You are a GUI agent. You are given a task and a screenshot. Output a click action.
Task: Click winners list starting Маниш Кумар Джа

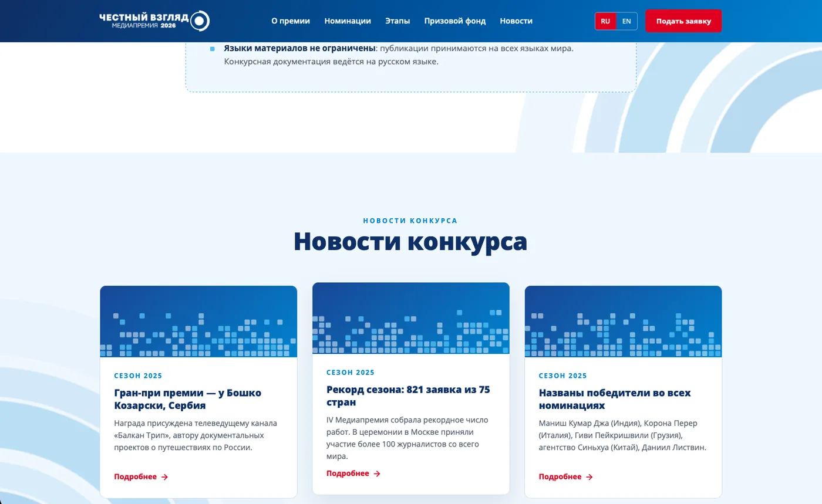(x=622, y=435)
